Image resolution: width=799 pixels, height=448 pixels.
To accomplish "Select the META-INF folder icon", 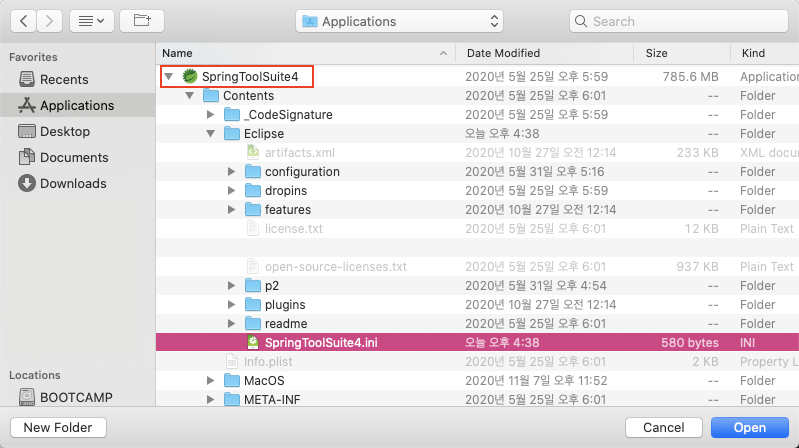I will point(232,400).
